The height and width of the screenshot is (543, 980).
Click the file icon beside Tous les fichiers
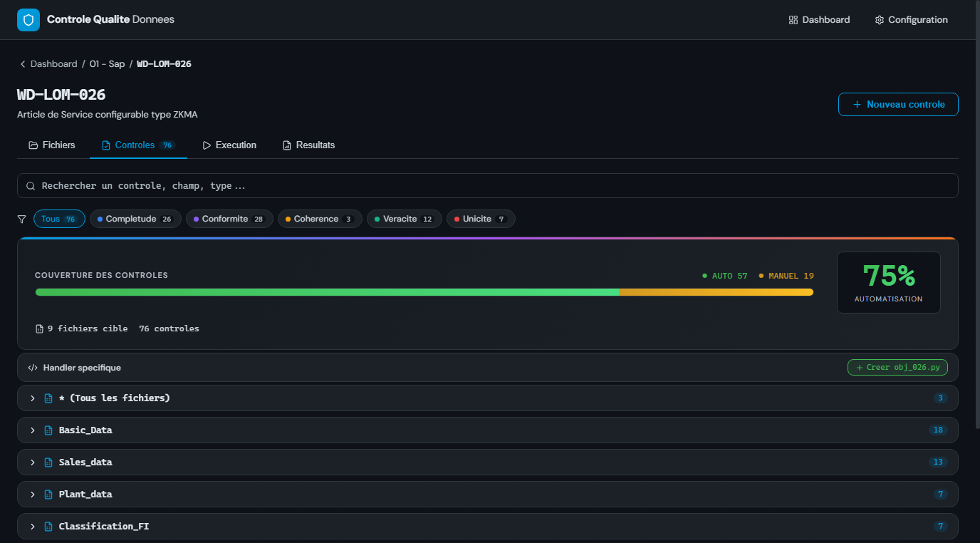pyautogui.click(x=48, y=398)
